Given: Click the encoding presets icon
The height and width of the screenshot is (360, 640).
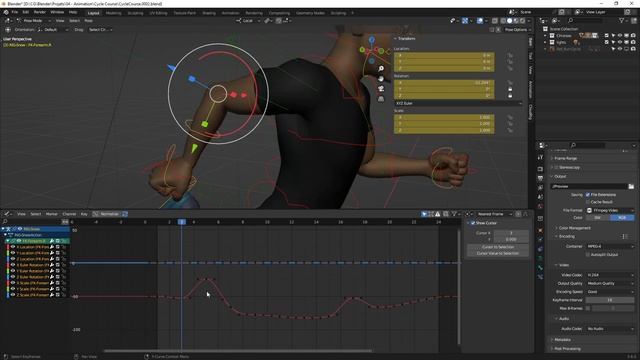Looking at the screenshot, I should [x=625, y=236].
